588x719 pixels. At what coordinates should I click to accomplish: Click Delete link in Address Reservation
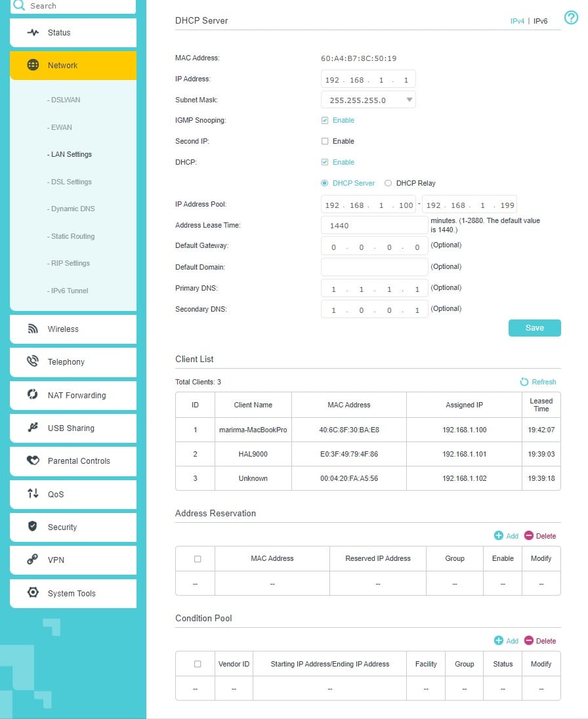[x=546, y=536]
